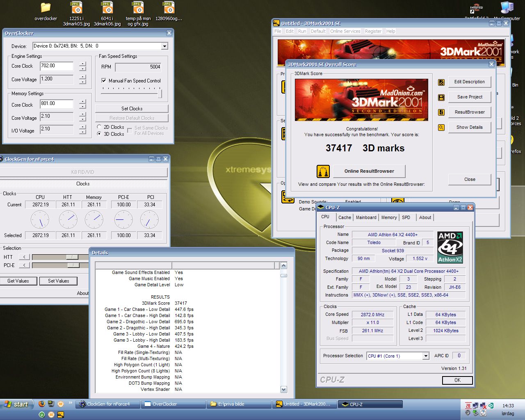Select the 3D Clocks radio button

(x=99, y=134)
